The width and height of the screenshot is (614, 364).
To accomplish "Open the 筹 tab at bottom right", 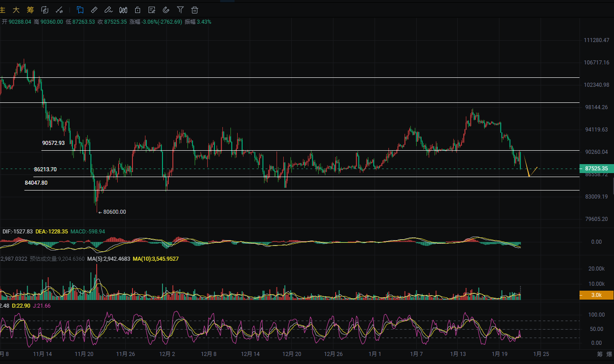I will tap(600, 354).
